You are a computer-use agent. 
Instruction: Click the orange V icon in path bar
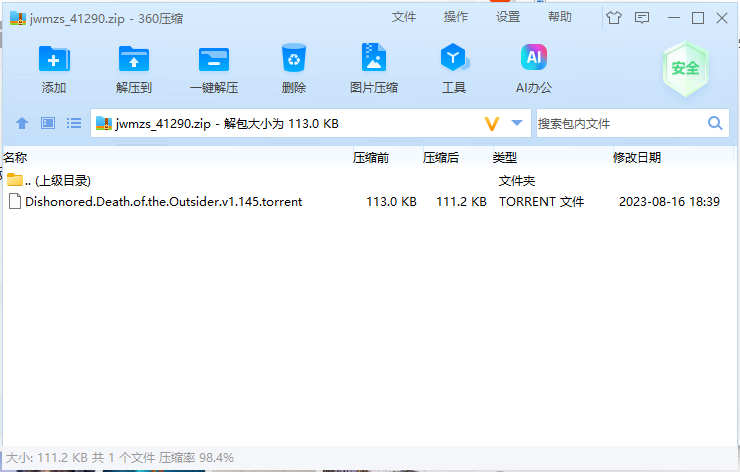click(x=492, y=124)
